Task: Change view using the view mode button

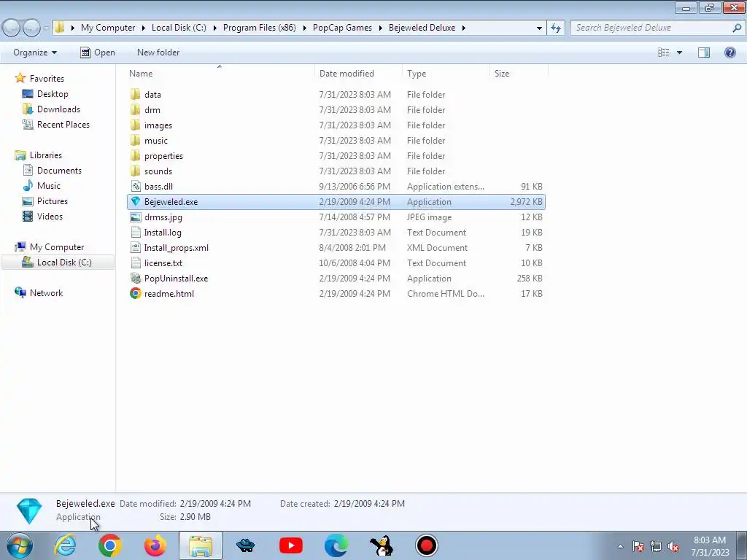Action: [664, 52]
